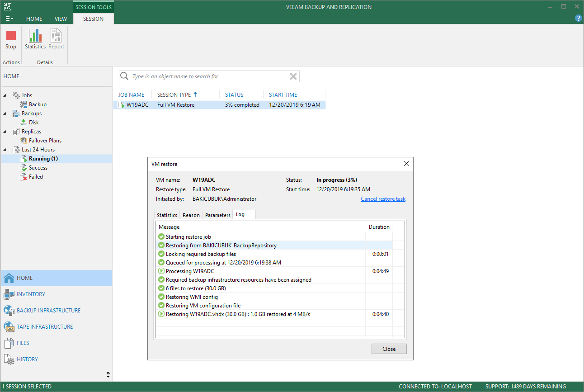584x392 pixels.
Task: Open the session Report
Action: click(56, 40)
